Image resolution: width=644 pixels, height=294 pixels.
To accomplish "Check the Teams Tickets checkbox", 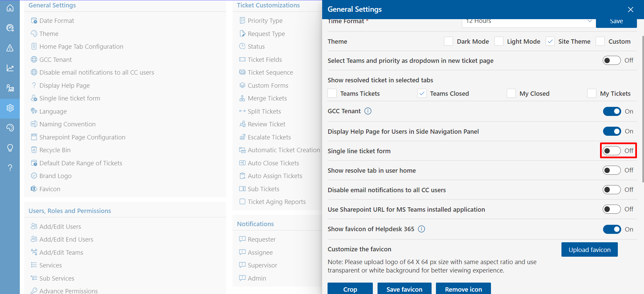I will pyautogui.click(x=332, y=93).
